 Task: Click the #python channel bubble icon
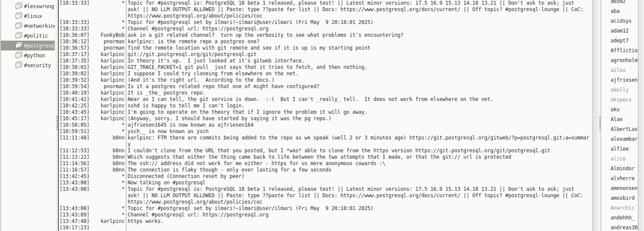coord(18,56)
